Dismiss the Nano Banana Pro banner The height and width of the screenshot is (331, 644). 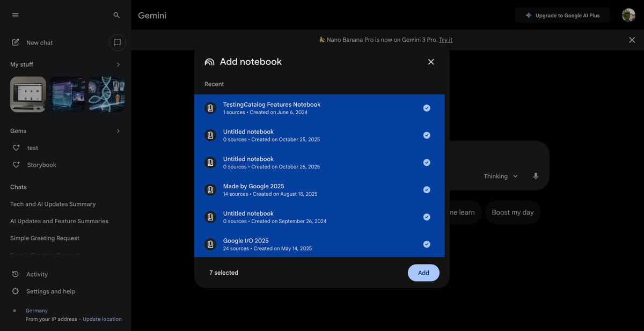(632, 40)
